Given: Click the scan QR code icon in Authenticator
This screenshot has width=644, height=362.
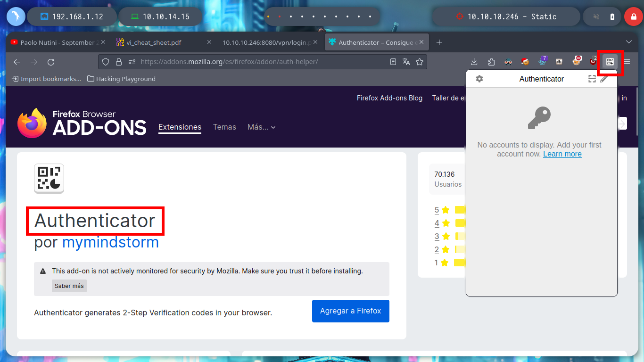Looking at the screenshot, I should tap(592, 79).
